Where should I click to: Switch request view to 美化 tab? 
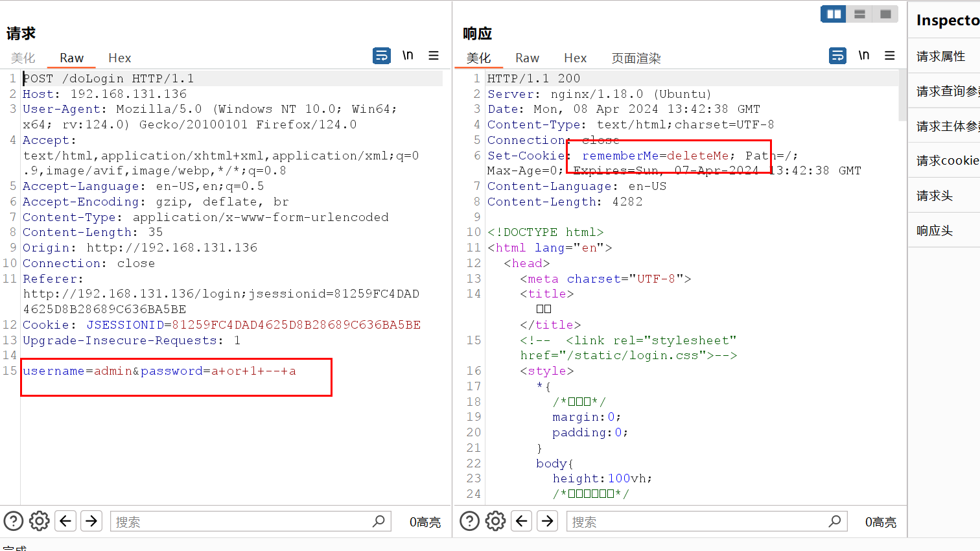click(23, 58)
